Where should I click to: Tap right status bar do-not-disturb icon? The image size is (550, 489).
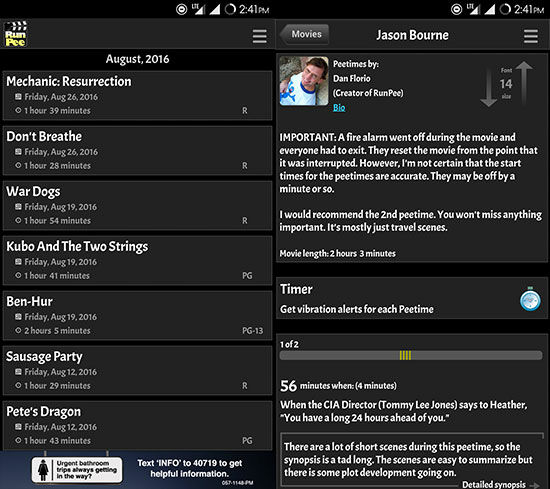click(x=456, y=9)
